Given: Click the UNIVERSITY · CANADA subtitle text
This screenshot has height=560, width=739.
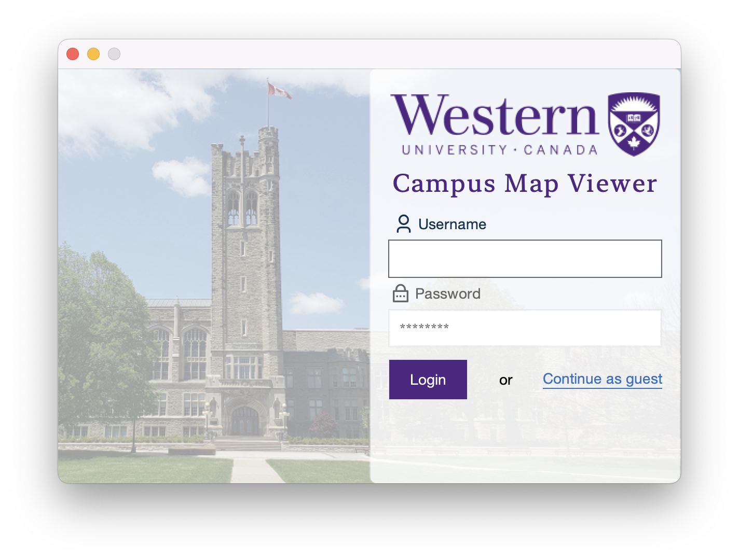Looking at the screenshot, I should pos(500,150).
